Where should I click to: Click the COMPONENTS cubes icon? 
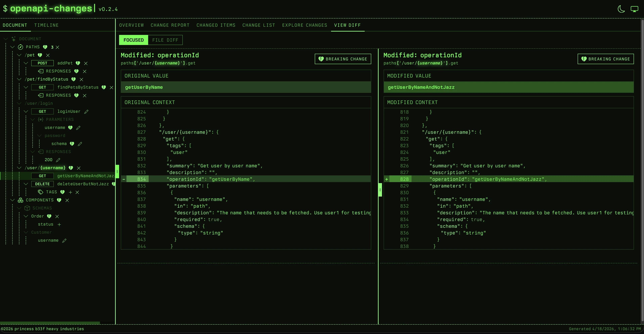[20, 200]
